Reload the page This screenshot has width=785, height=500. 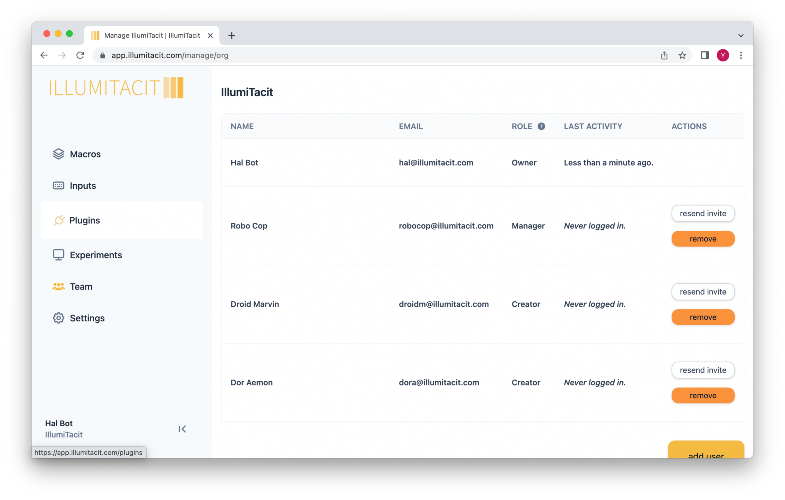pos(80,55)
